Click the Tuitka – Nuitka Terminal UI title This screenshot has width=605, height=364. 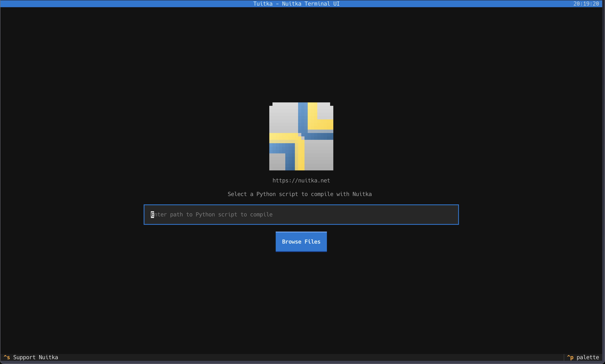pos(296,4)
